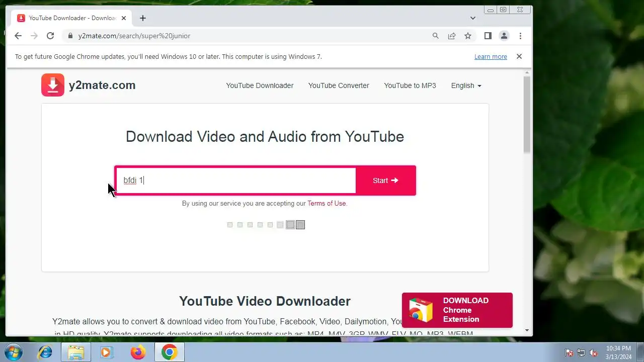The image size is (644, 362).
Task: Click the y2mate.com site name link
Action: [x=102, y=85]
